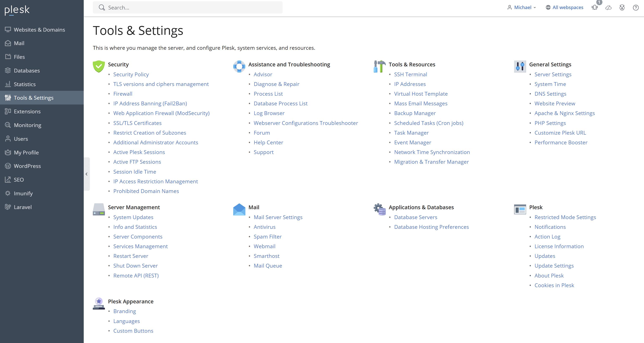The width and height of the screenshot is (644, 343).
Task: Click the Applications & Databases gear icon
Action: tap(380, 209)
